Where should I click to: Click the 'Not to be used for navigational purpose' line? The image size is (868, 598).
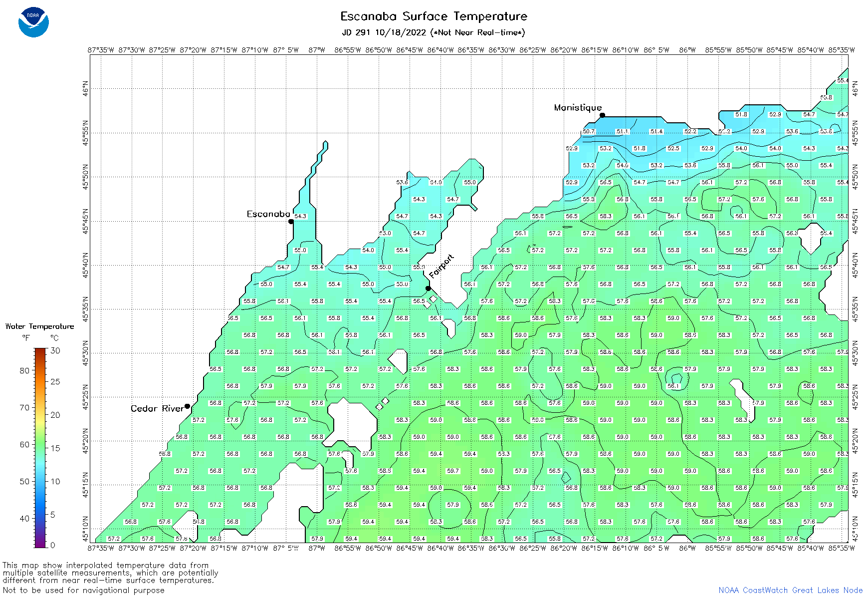pos(83,590)
